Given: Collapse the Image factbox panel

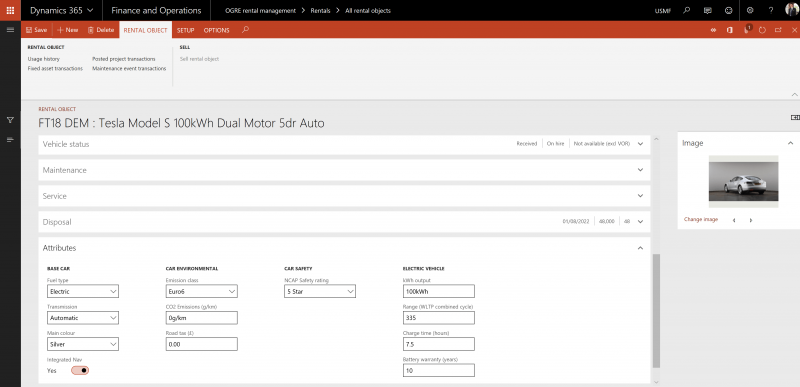Looking at the screenshot, I should [x=790, y=143].
